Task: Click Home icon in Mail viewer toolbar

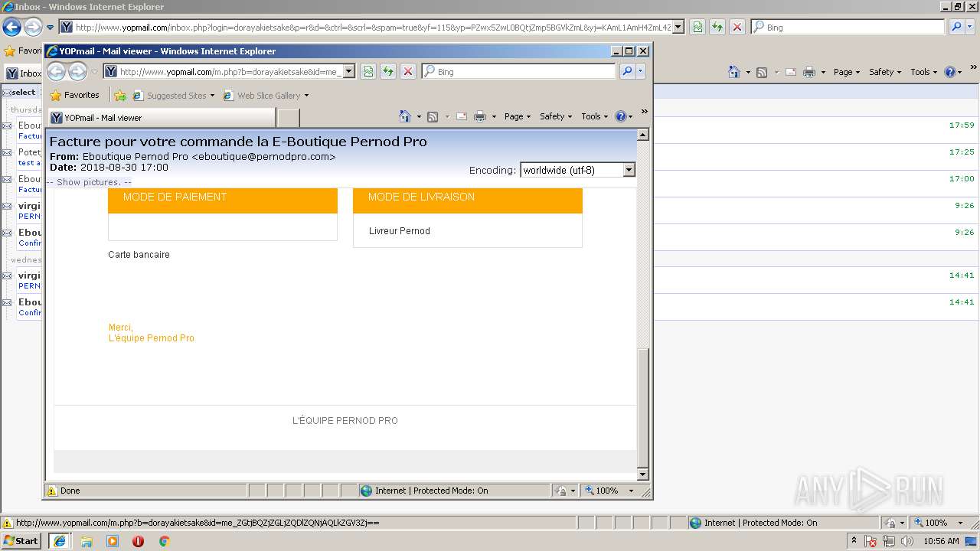Action: (x=405, y=116)
